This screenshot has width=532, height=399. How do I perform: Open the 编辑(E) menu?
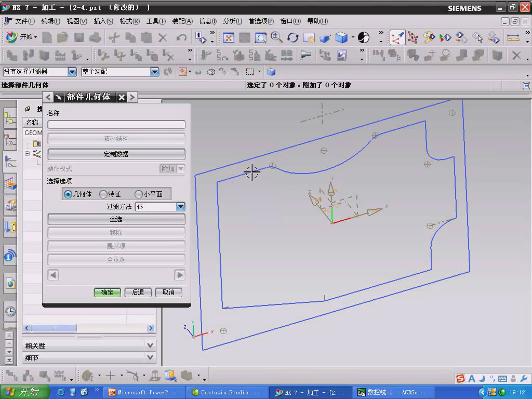50,21
